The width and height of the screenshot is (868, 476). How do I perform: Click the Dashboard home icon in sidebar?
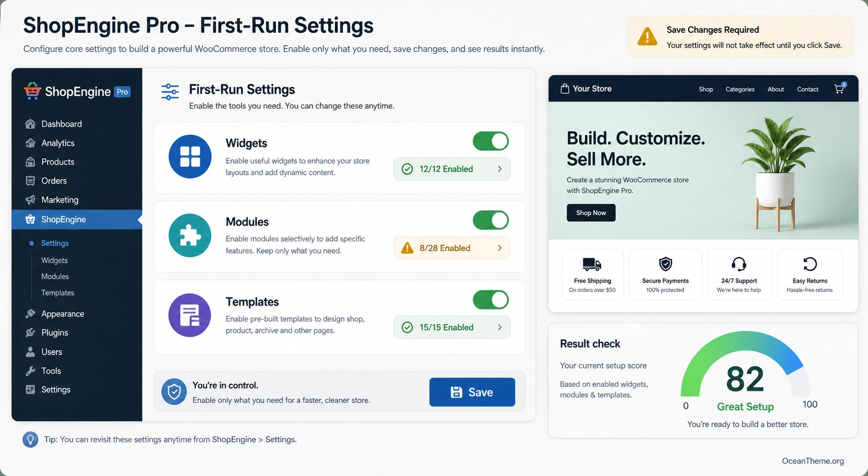coord(30,124)
